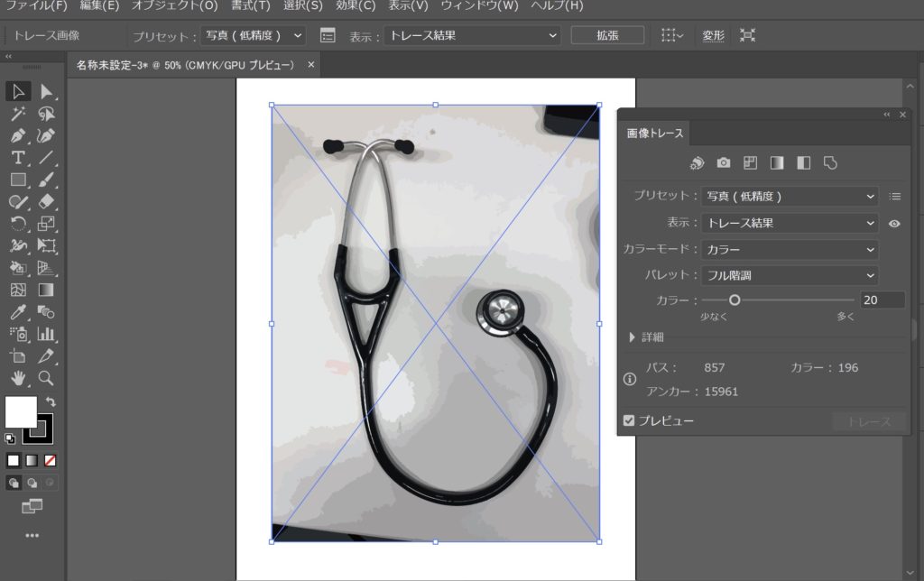924x581 pixels.
Task: Open Edit Toolbar three-dots button
Action: pyautogui.click(x=32, y=536)
